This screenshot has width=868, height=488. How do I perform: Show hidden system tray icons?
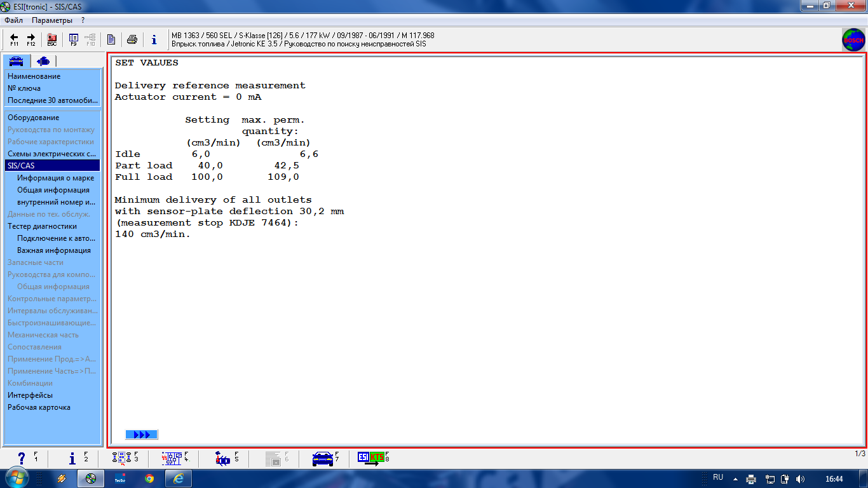[x=735, y=479]
